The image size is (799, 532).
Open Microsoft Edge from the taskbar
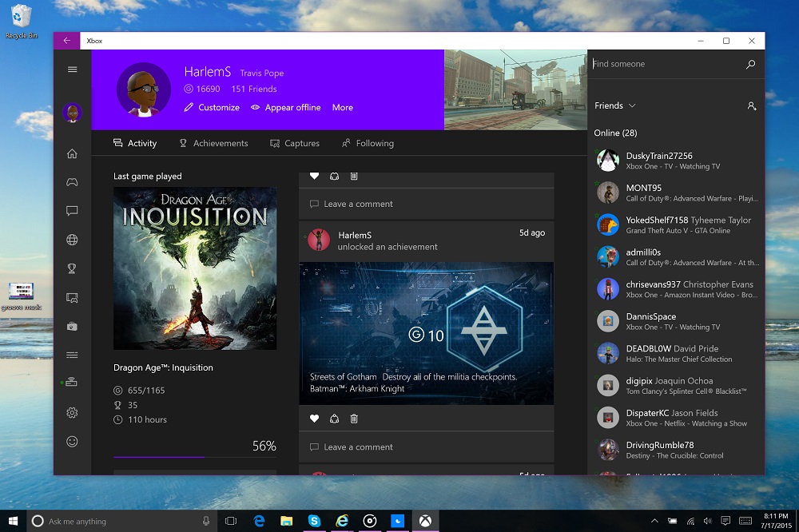click(x=260, y=521)
